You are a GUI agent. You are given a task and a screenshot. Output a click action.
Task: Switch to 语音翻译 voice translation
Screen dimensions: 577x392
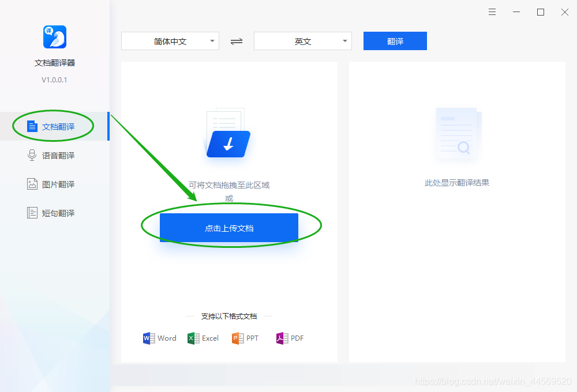(54, 155)
